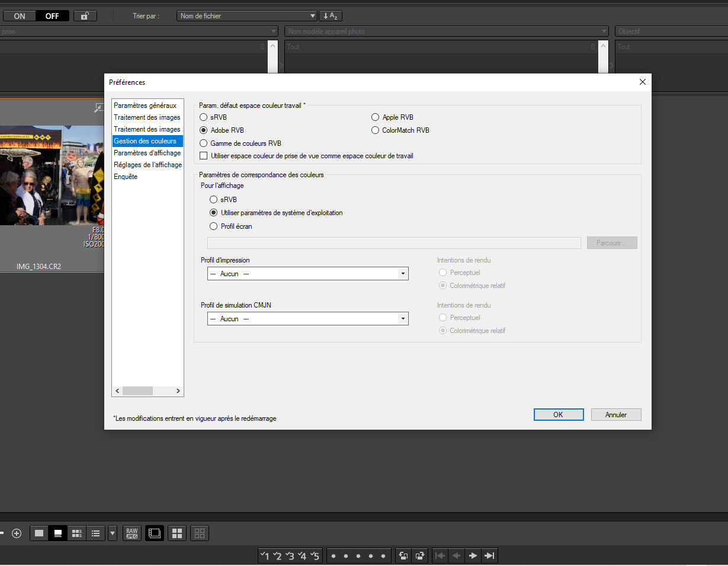Open Profil d'impression dropdown
The height and width of the screenshot is (566, 728).
click(x=307, y=274)
